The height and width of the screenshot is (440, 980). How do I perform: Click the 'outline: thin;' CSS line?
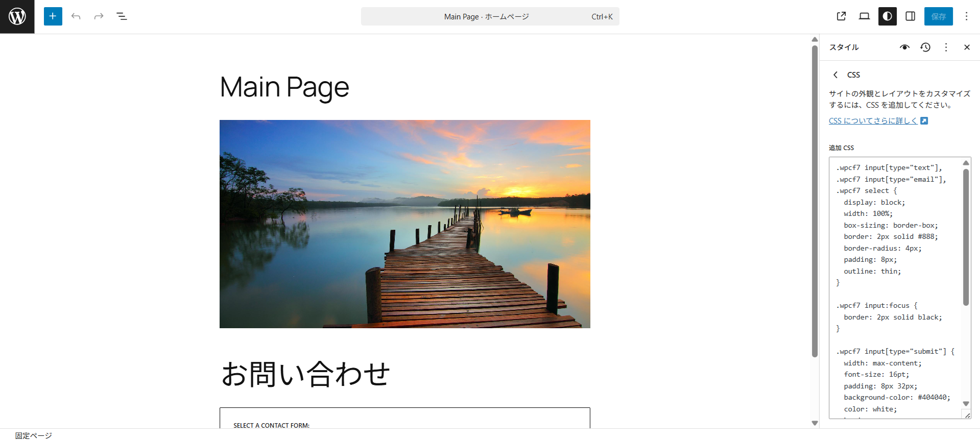(x=872, y=271)
